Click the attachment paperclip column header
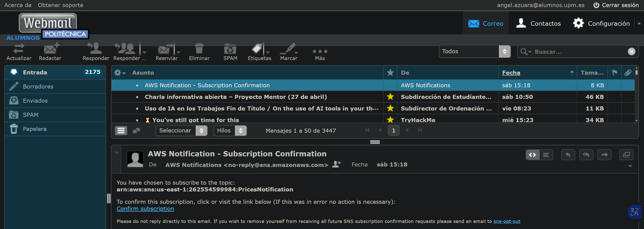The width and height of the screenshot is (644, 229). point(628,73)
